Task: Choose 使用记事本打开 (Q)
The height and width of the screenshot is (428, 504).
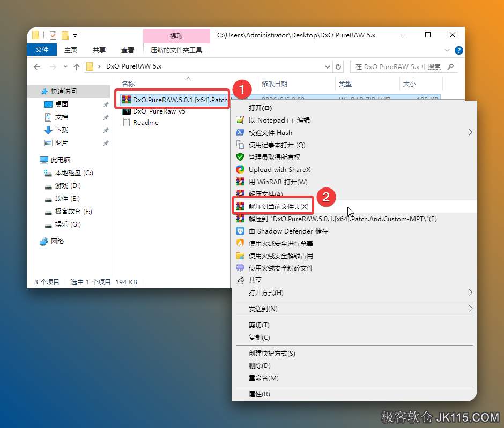Action: click(354, 145)
